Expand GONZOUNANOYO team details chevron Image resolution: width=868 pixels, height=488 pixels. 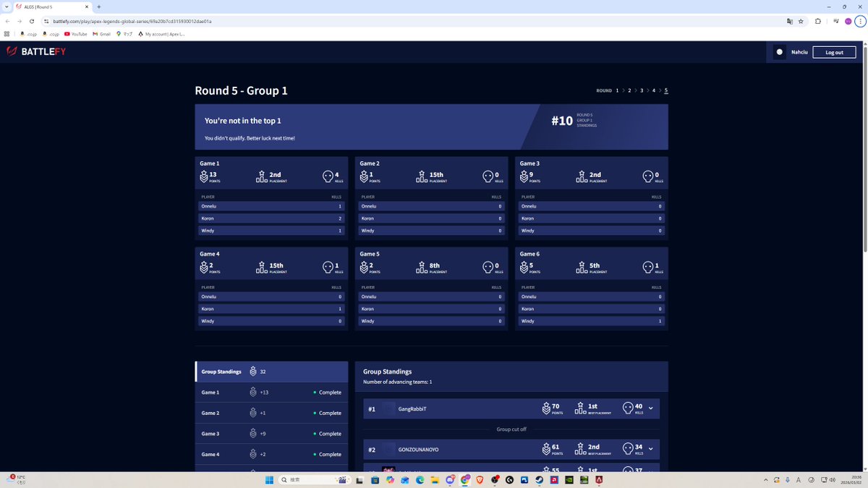coord(651,449)
